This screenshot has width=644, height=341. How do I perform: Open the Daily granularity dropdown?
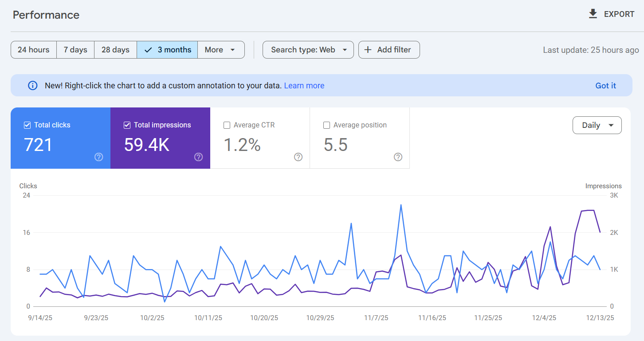coord(597,125)
